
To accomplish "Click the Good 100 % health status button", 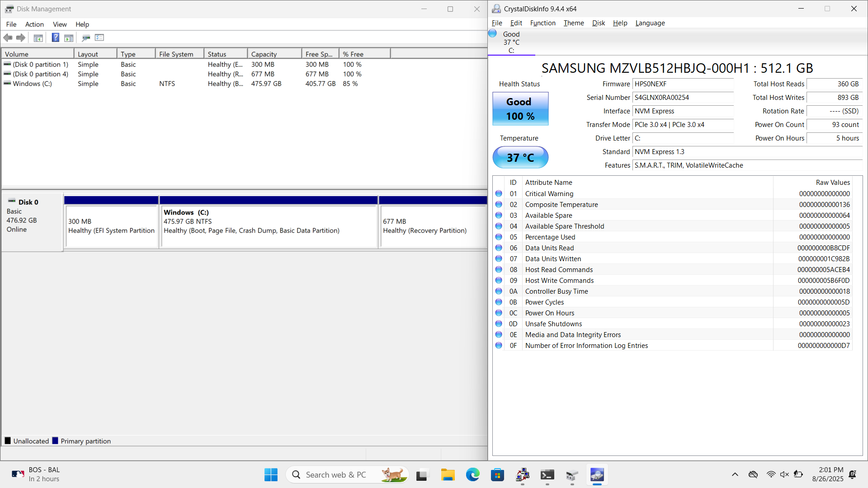I will pos(520,109).
